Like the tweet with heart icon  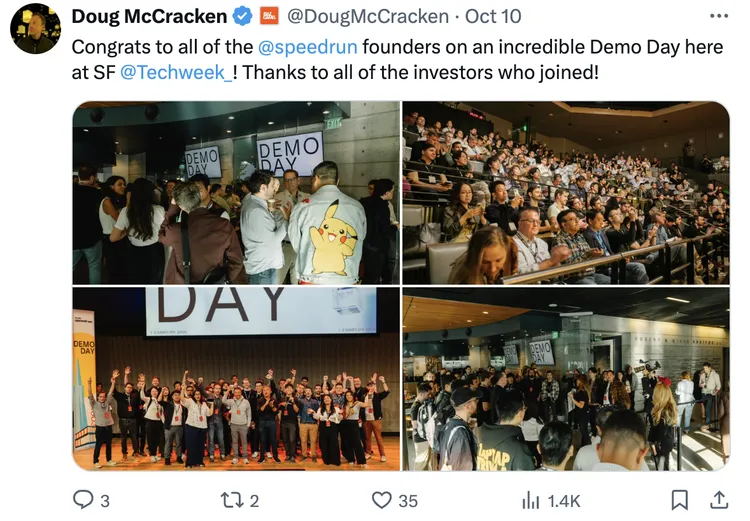[381, 500]
